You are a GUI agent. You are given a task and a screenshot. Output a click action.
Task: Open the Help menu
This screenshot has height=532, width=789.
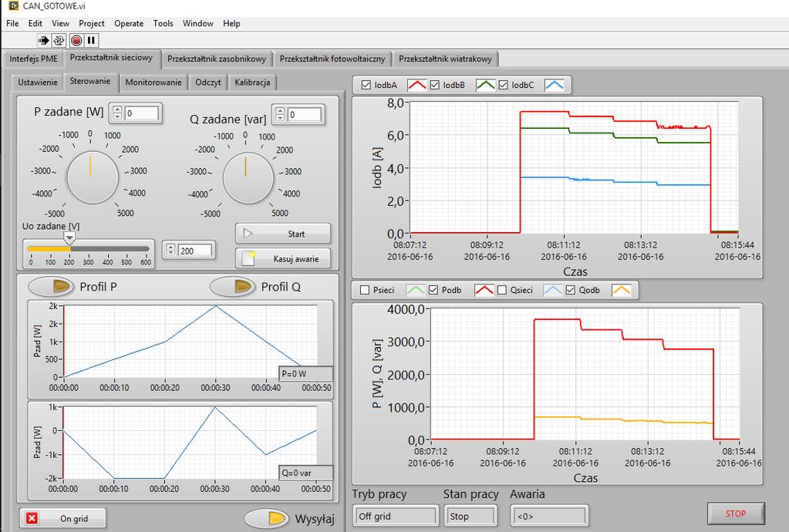pos(231,23)
